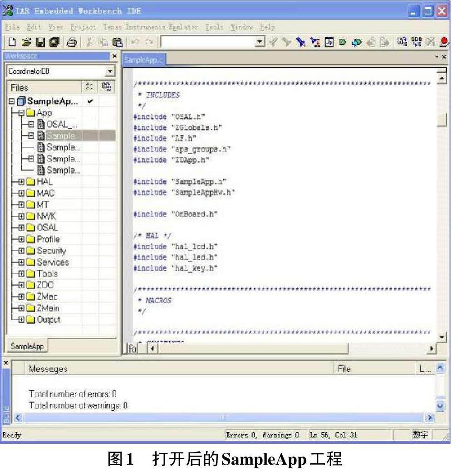Screen dimensions: 452x476
Task: Click the editor horizontal scrollbar thumb
Action: tap(253, 349)
